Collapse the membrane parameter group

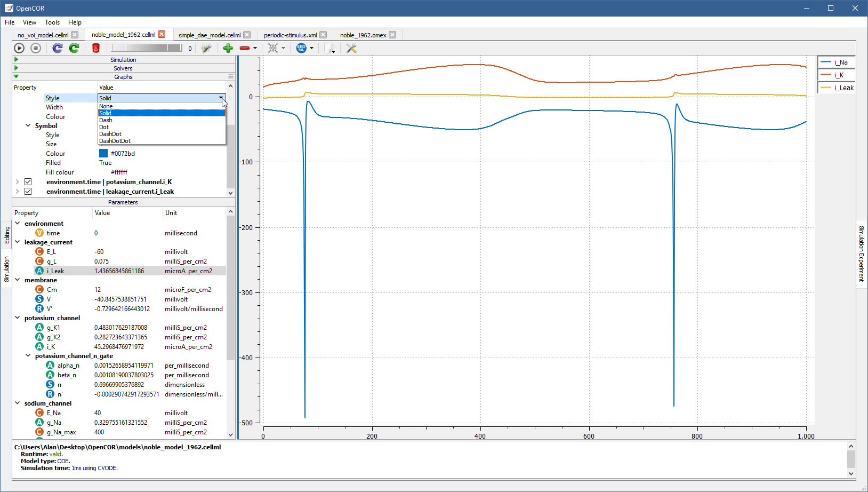tap(18, 280)
